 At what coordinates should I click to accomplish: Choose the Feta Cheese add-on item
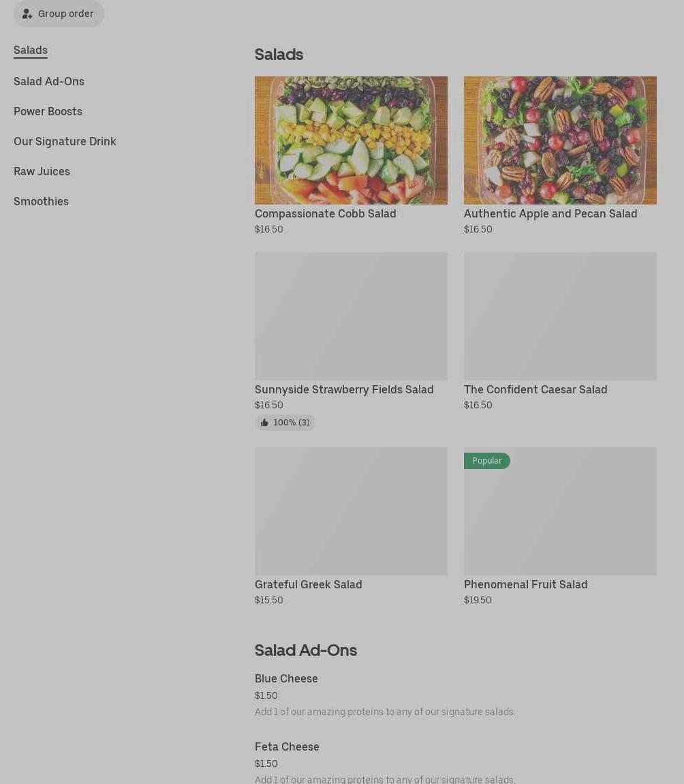click(x=287, y=747)
